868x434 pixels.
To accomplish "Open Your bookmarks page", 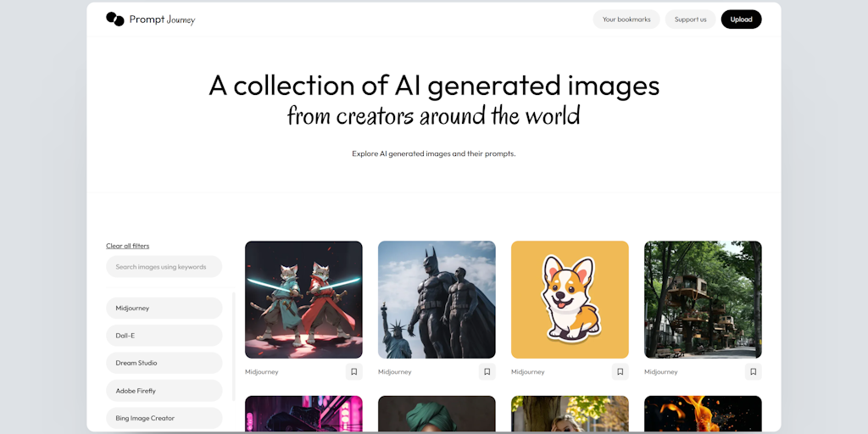I will tap(626, 19).
